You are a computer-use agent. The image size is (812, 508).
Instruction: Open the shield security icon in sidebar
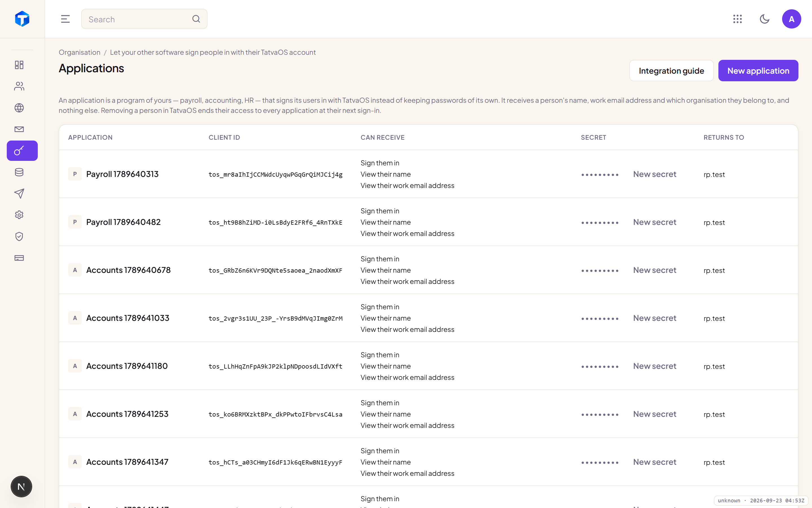pyautogui.click(x=19, y=237)
